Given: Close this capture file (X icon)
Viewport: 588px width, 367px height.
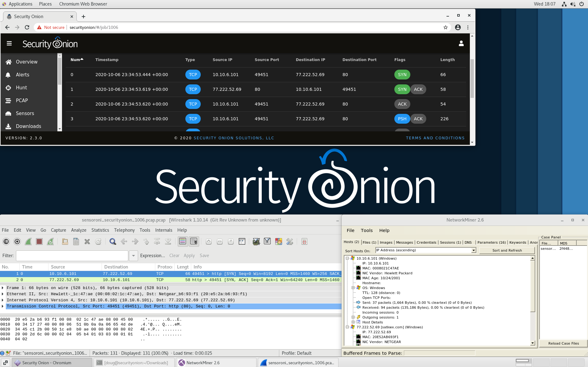Looking at the screenshot, I should click(87, 241).
